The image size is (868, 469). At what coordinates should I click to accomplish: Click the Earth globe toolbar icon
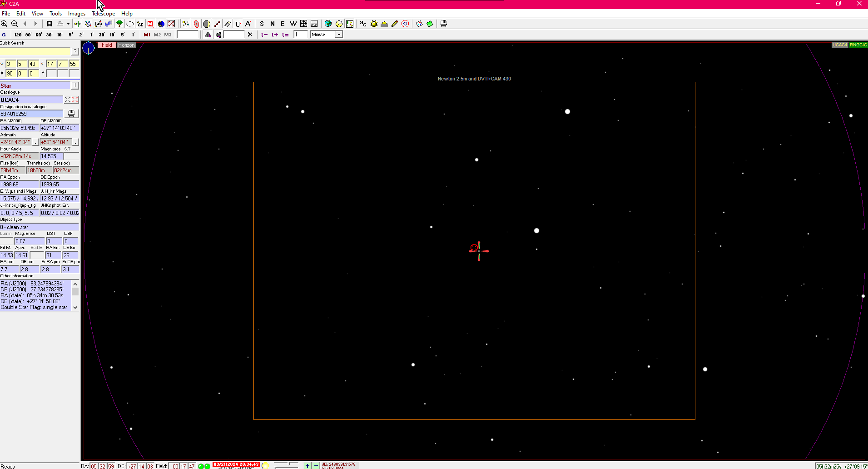328,24
